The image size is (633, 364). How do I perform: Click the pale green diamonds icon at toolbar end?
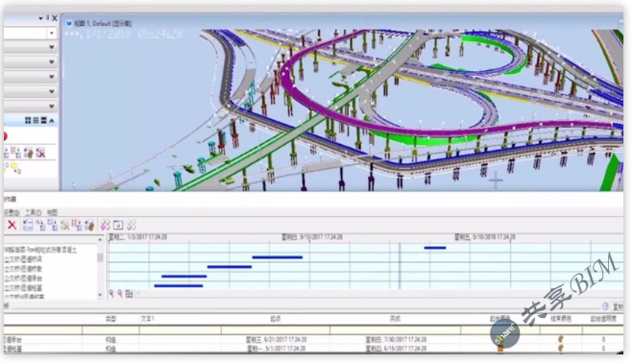pos(132,225)
